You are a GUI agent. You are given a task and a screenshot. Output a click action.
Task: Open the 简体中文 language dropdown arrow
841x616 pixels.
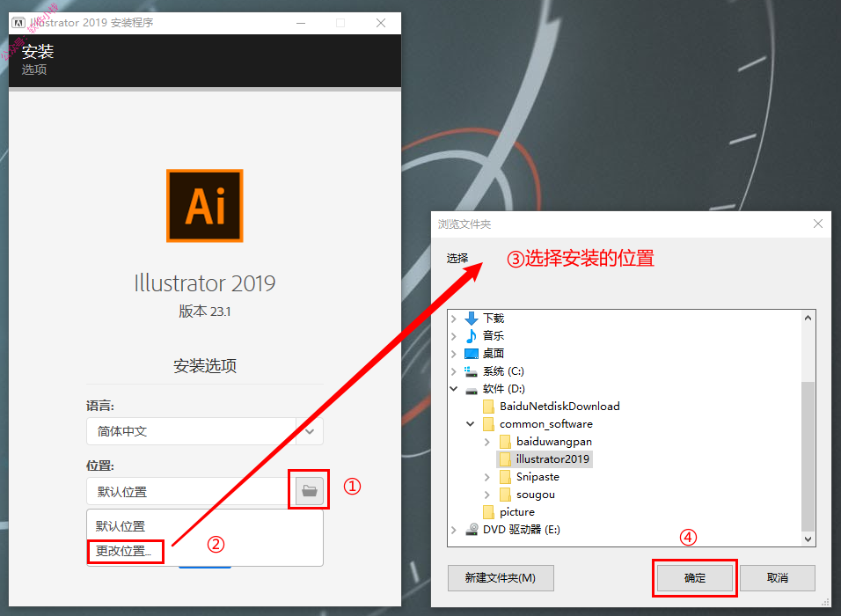[x=310, y=431]
